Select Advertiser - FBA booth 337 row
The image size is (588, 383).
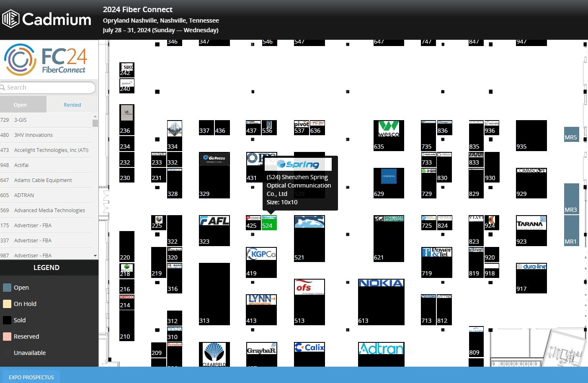(46, 241)
